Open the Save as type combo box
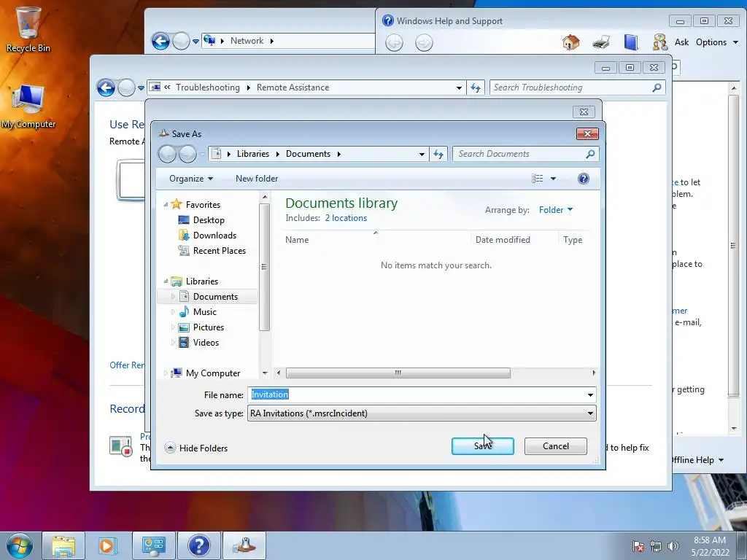 pyautogui.click(x=422, y=413)
